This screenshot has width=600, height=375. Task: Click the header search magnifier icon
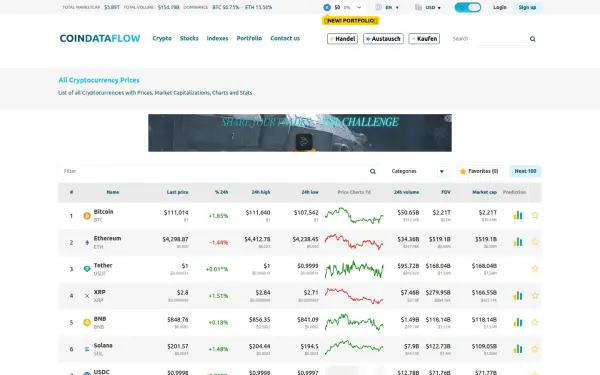[x=532, y=39]
